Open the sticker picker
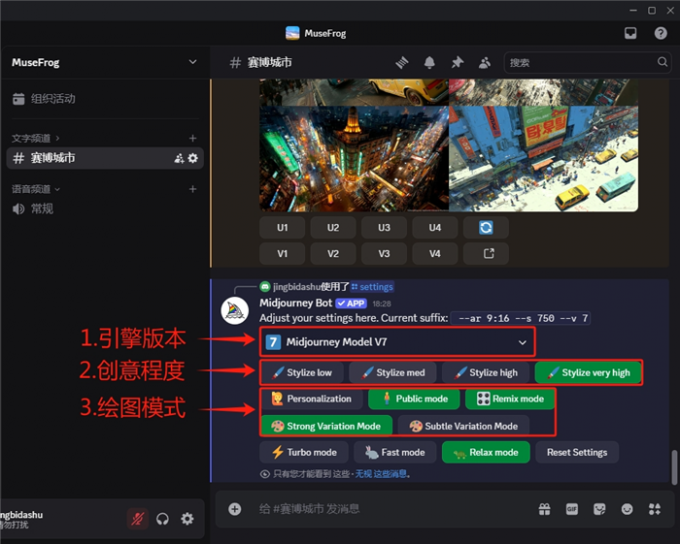 point(599,509)
